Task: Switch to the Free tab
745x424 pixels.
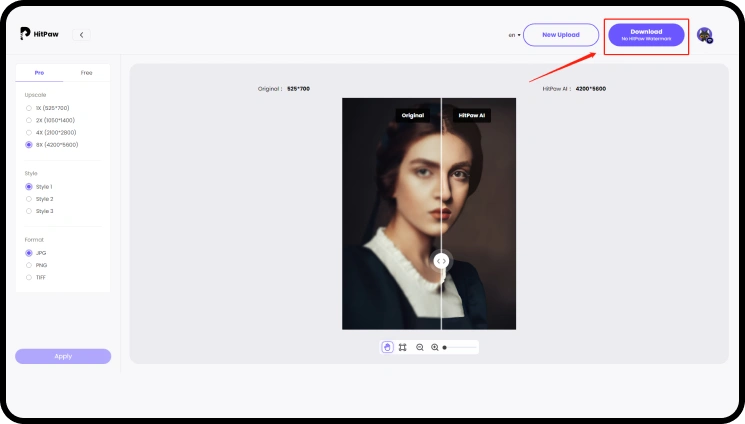Action: tap(87, 73)
